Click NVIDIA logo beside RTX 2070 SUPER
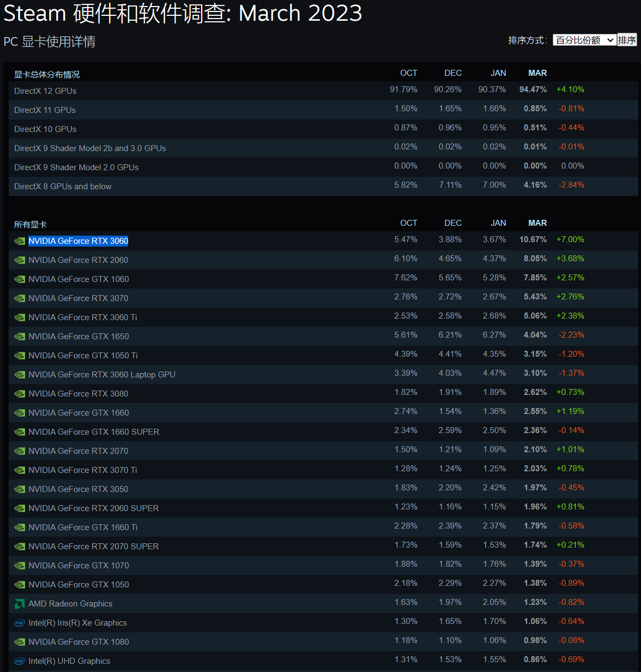Viewport: 641px width, 672px height. (x=20, y=547)
